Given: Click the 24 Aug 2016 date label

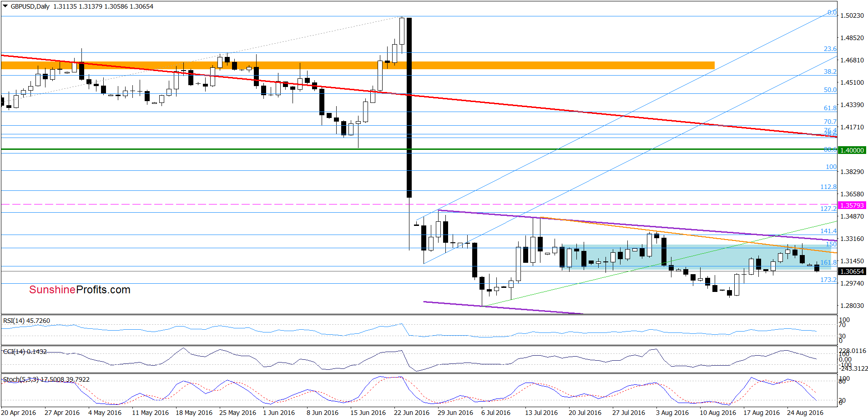Looking at the screenshot, I should pyautogui.click(x=805, y=413).
